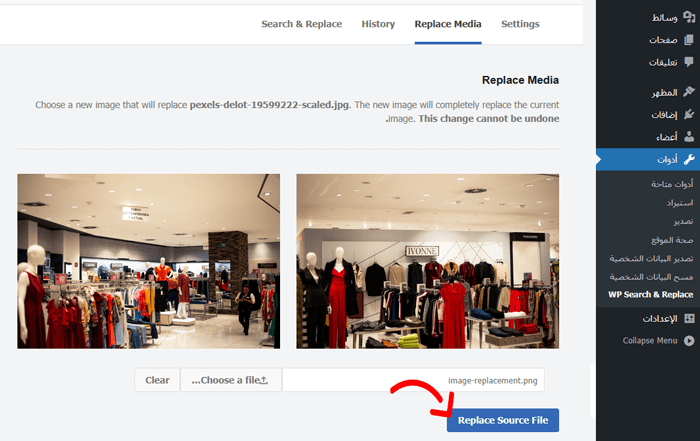Viewport: 700px width, 441px height.
Task: Click the Tools (أدوات) wrench icon
Action: click(x=688, y=159)
